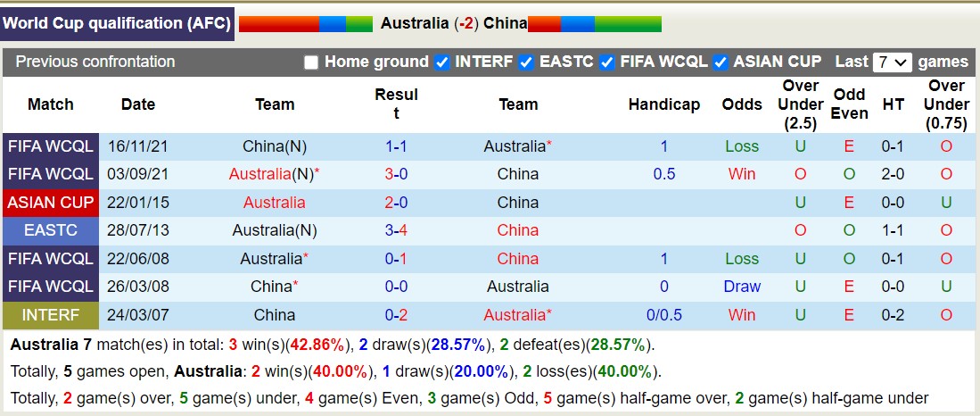Click China* team in 26/03/08 row
Viewport: 980px width, 416px height.
(x=275, y=287)
